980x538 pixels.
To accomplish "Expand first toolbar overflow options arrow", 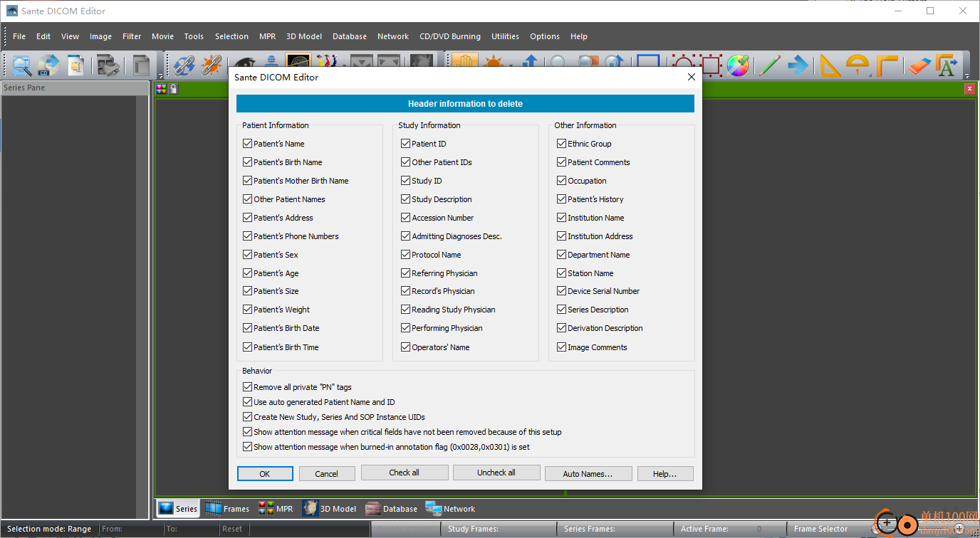I will point(160,75).
